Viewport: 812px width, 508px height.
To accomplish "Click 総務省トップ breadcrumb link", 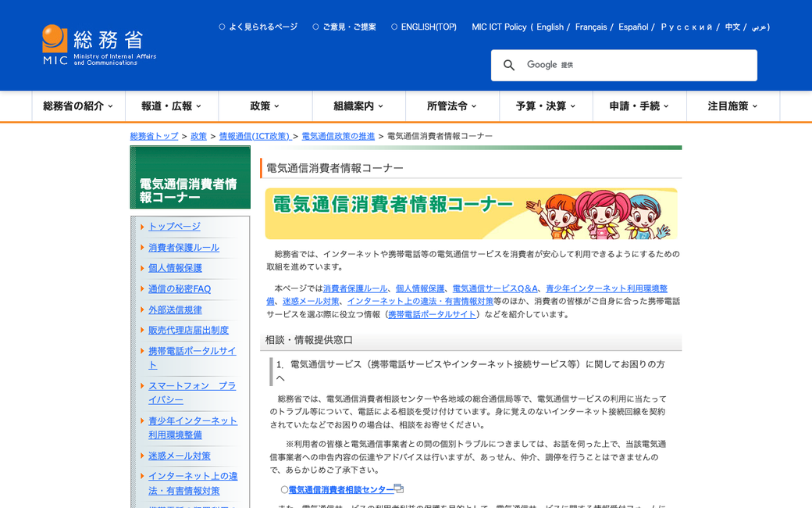I will tap(154, 136).
